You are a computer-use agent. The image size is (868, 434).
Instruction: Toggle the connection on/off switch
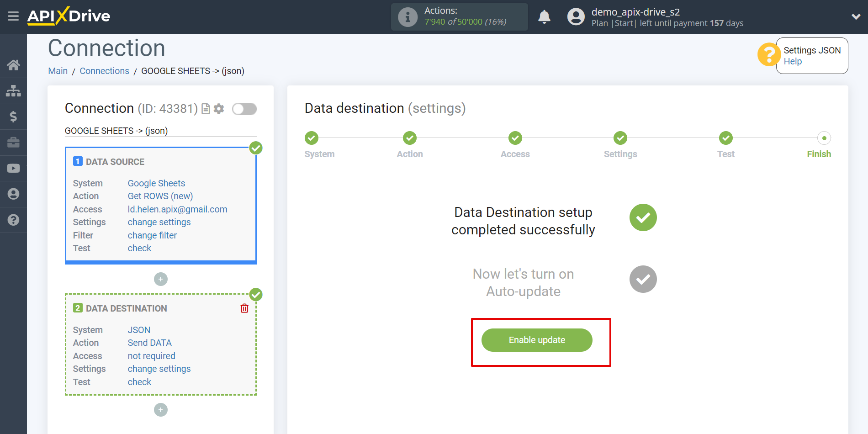[x=244, y=109]
